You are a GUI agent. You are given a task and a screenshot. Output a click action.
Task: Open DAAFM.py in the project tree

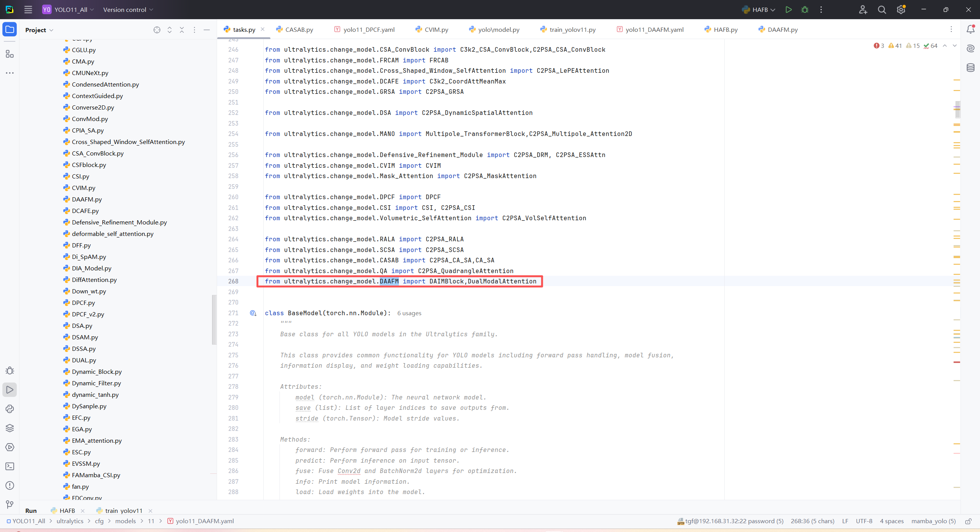pyautogui.click(x=87, y=199)
